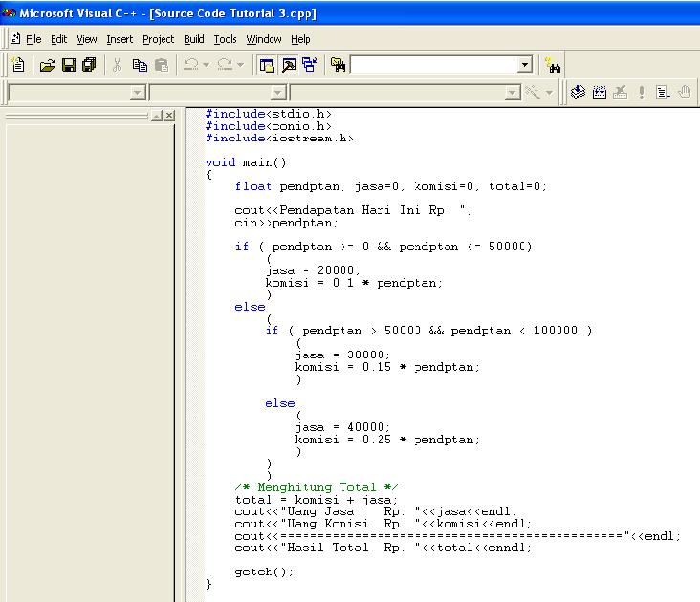Screen dimensions: 700x602
Task: Open the Project menu
Action: coord(159,40)
